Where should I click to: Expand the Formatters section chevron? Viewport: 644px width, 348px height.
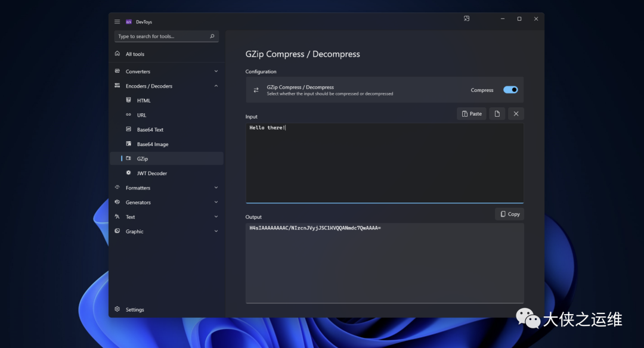click(216, 188)
